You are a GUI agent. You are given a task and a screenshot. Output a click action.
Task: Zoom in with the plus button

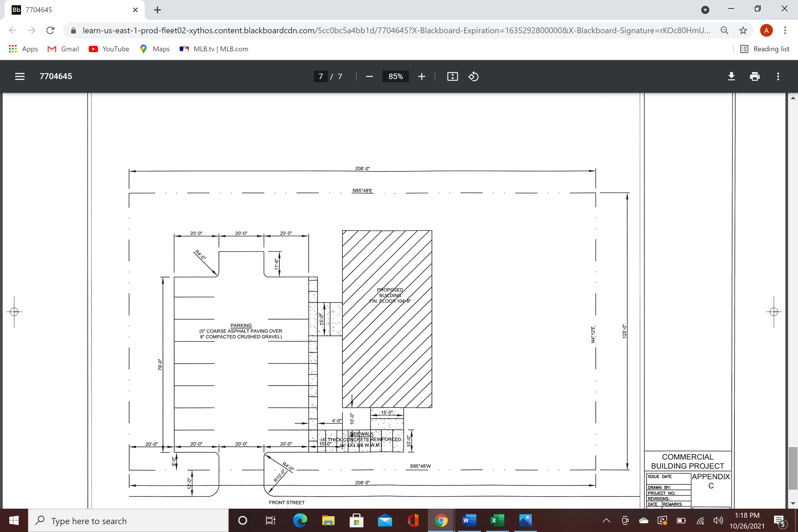tap(422, 76)
